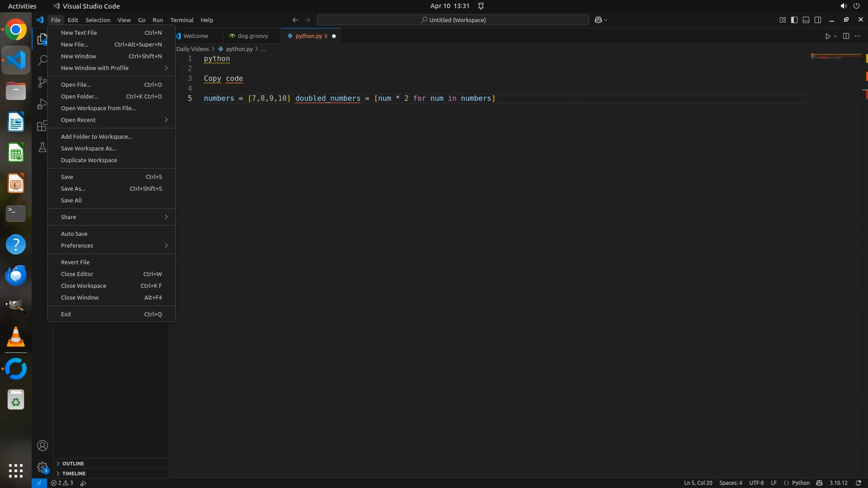Click the Run Python File play icon
The height and width of the screenshot is (488, 868).
point(827,36)
